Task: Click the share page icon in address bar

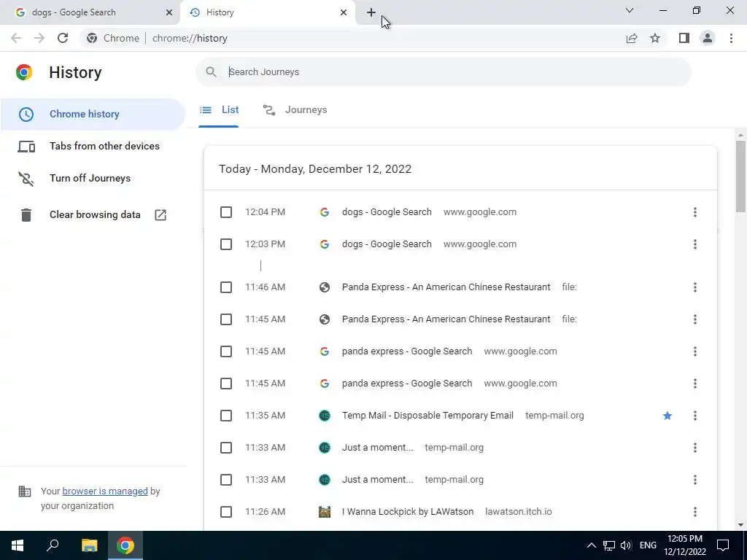Action: (632, 38)
